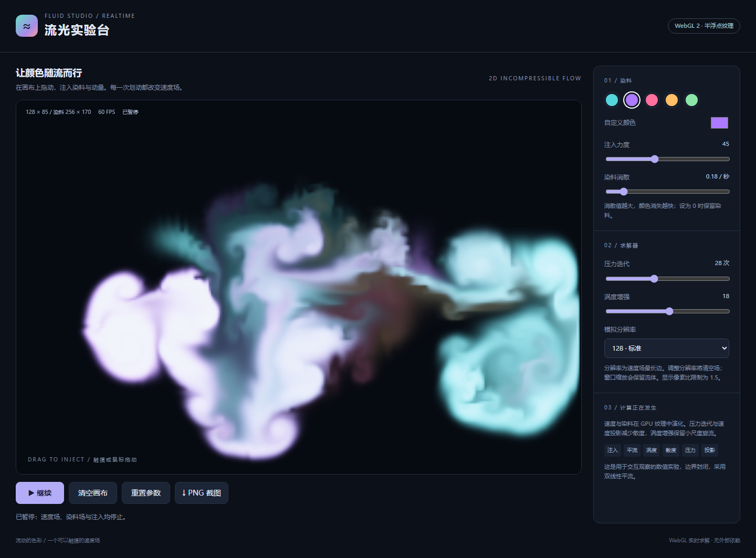756x558 pixels.
Task: Click the 清空画布 button
Action: pos(93,493)
